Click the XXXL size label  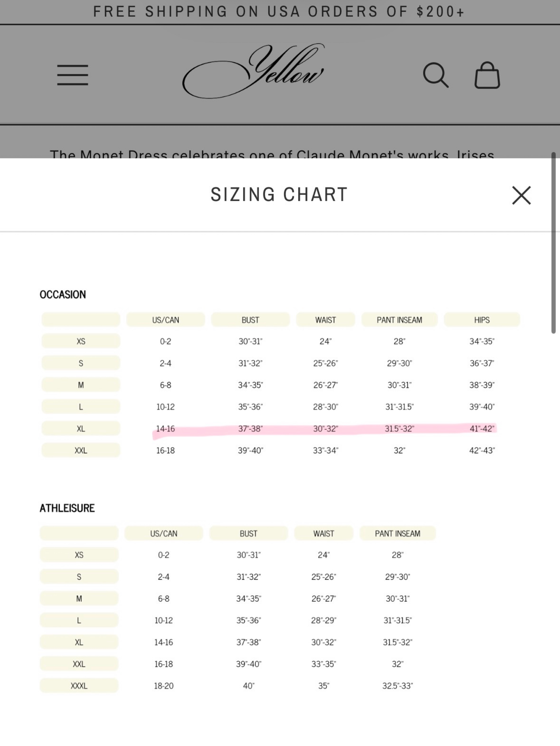79,686
